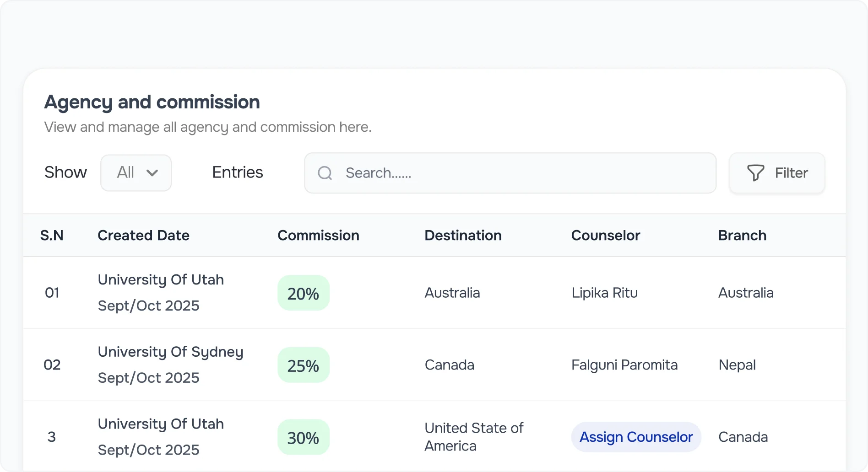Expand the entries count selector
Viewport: 868px width, 472px height.
136,173
